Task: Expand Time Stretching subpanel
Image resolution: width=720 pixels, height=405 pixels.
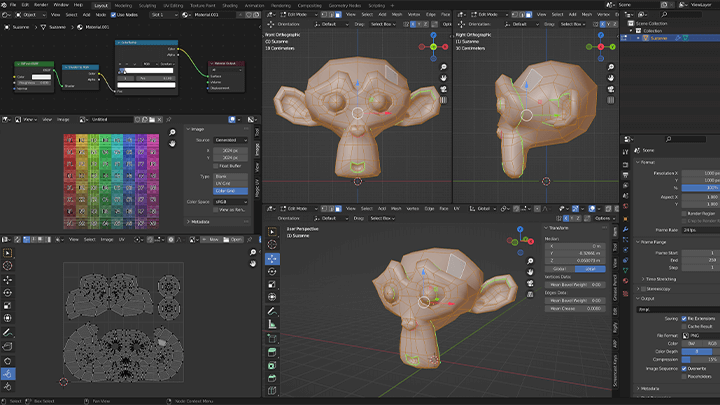Action: tap(660, 279)
